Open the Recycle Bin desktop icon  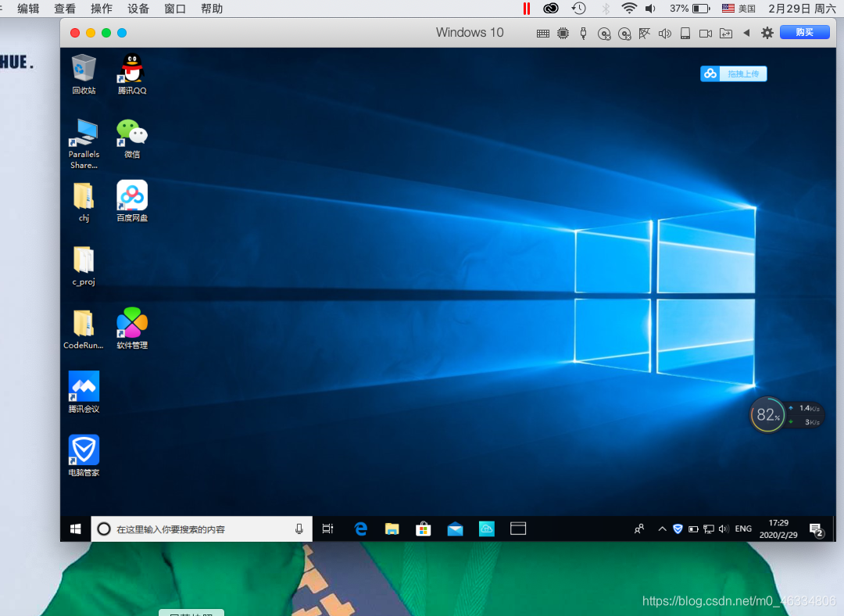(84, 74)
